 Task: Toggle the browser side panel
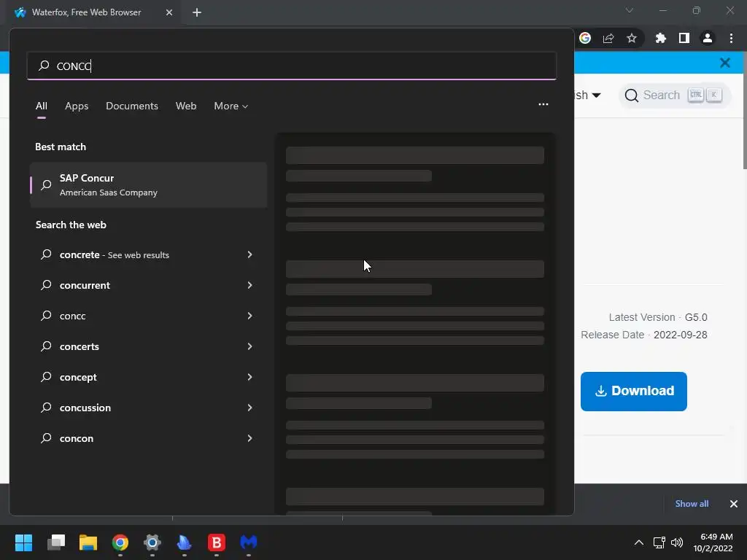click(684, 38)
